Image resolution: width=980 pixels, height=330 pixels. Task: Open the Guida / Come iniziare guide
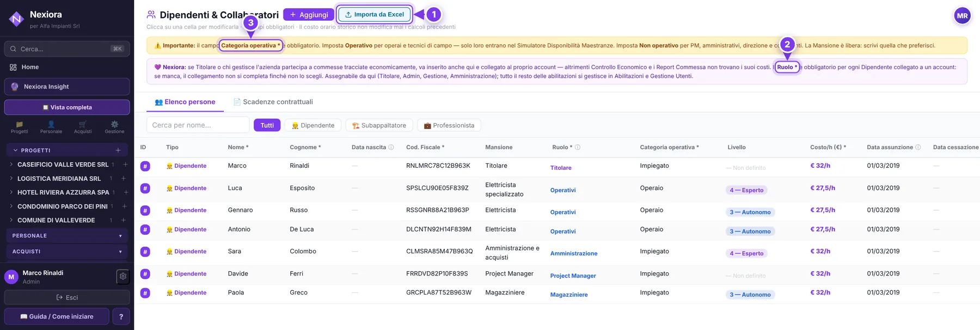tap(57, 316)
